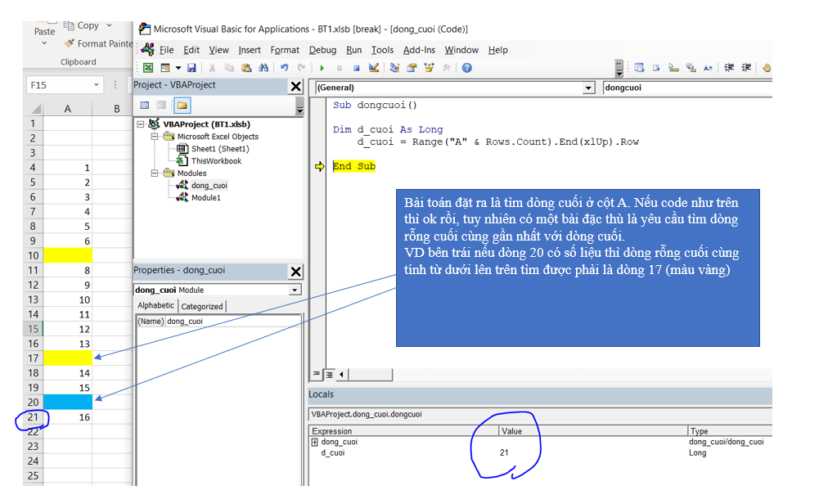Click the Cut scissors icon
Viewport: 837px width, 504px height.
coord(212,68)
